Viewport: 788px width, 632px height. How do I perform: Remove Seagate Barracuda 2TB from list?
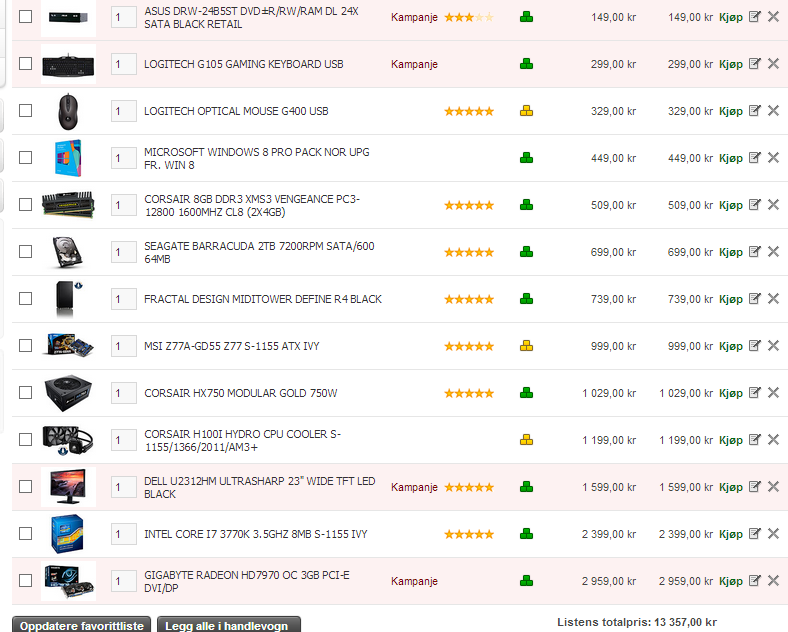(x=773, y=251)
